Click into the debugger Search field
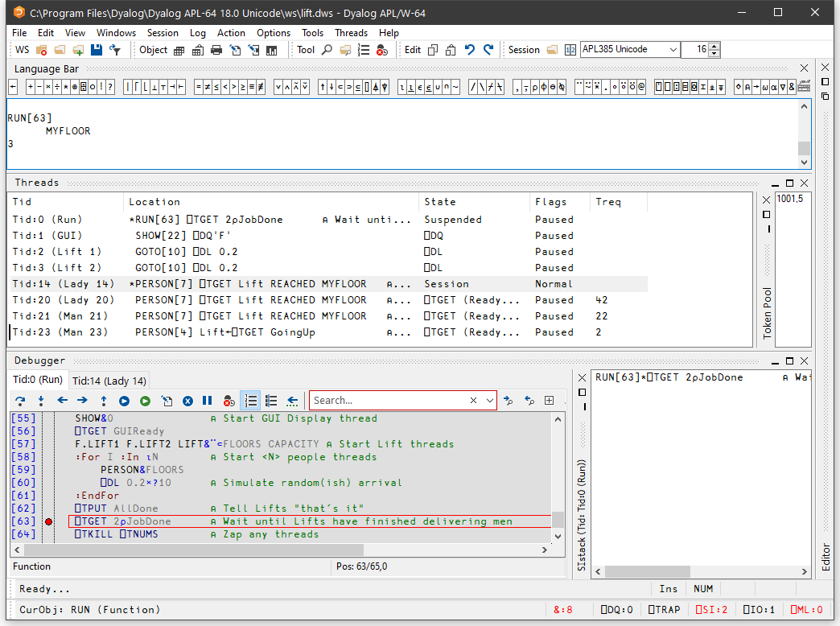Image resolution: width=840 pixels, height=626 pixels. [x=388, y=400]
